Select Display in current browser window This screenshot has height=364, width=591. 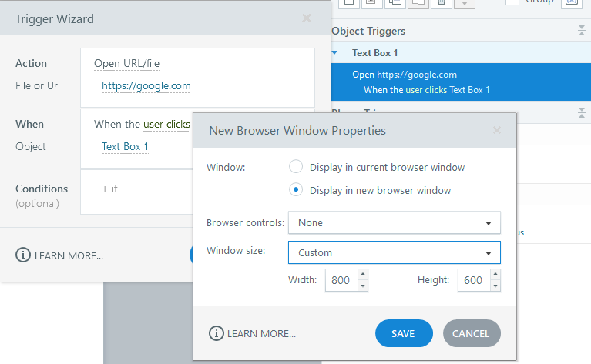click(x=296, y=167)
